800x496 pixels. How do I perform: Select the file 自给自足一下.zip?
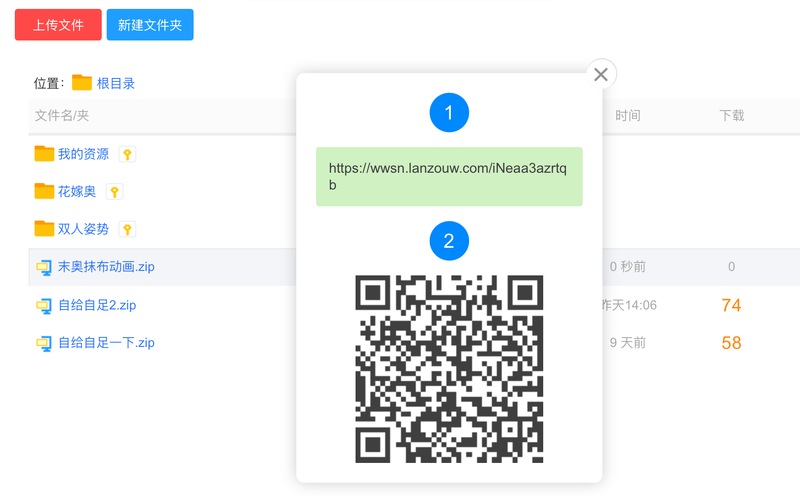[x=106, y=342]
